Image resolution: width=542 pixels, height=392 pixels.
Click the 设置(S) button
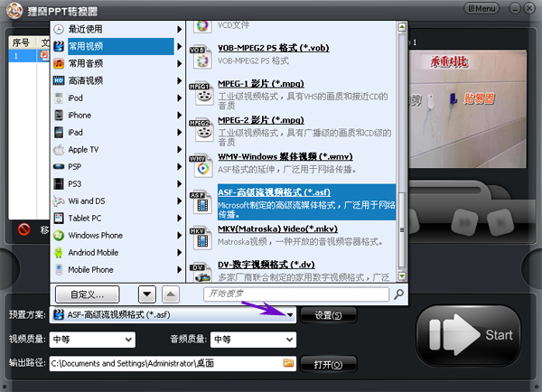tap(329, 315)
